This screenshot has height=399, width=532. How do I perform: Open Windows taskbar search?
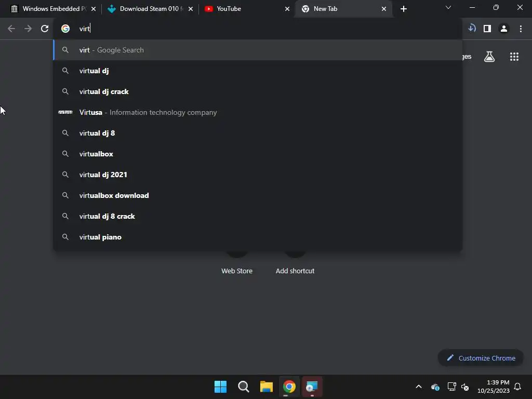[x=243, y=387]
